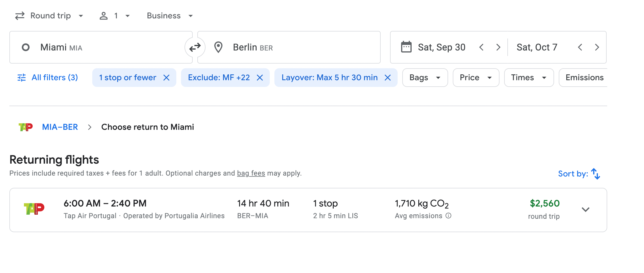
Task: Expand the Tap Air Portugal flight details
Action: (x=586, y=210)
